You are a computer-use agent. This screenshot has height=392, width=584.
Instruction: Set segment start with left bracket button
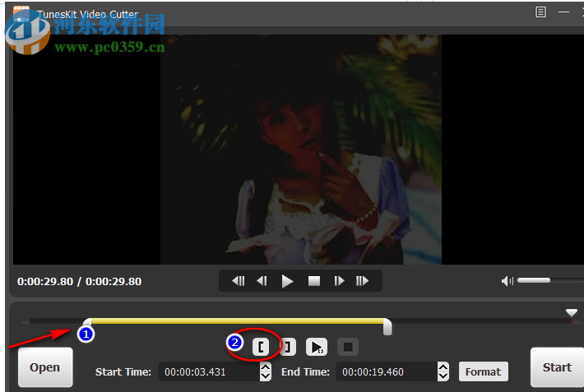click(261, 347)
